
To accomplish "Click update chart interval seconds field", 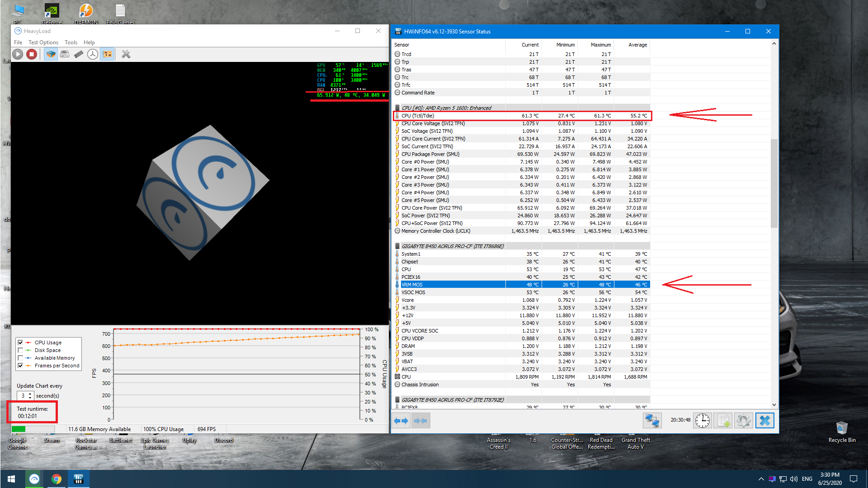I will [23, 396].
